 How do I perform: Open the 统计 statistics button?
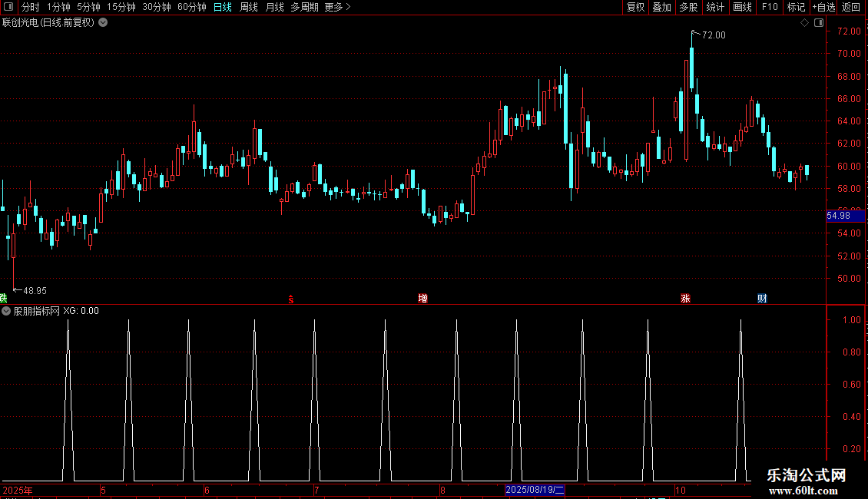(714, 7)
